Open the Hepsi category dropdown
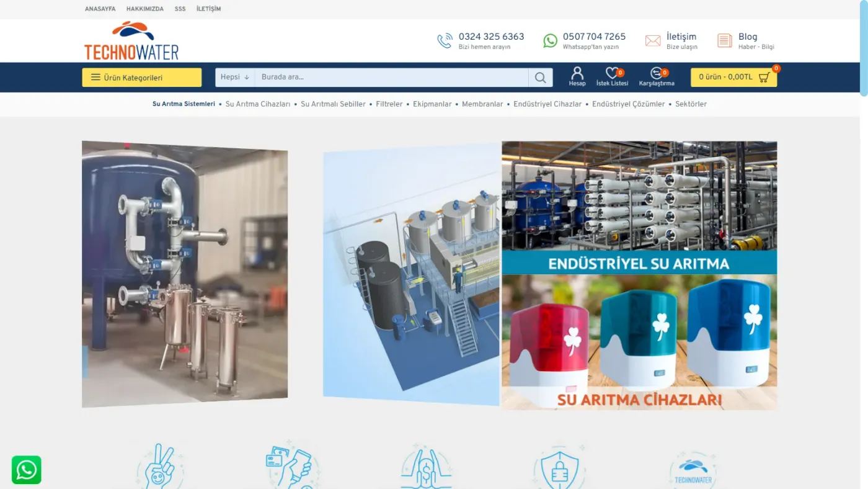The height and width of the screenshot is (489, 868). [x=235, y=78]
